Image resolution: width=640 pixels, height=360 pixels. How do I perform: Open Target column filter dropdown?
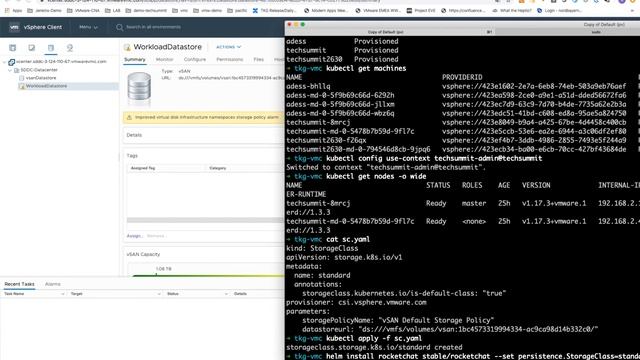click(x=159, y=294)
